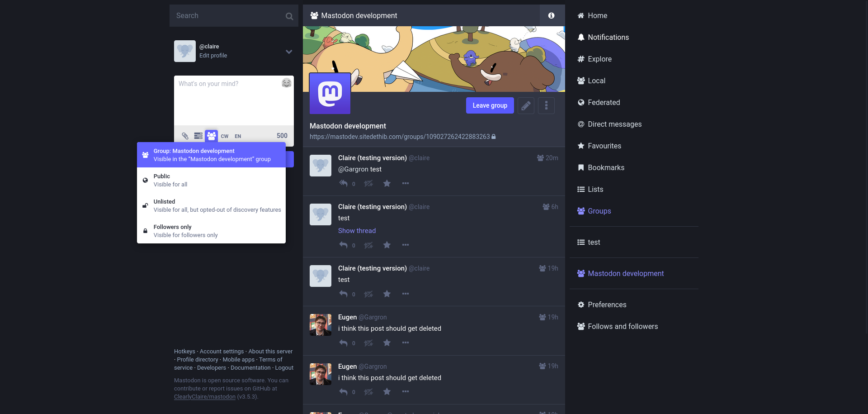Image resolution: width=868 pixels, height=414 pixels.
Task: Open more menu on Eugen's second post
Action: click(x=406, y=391)
